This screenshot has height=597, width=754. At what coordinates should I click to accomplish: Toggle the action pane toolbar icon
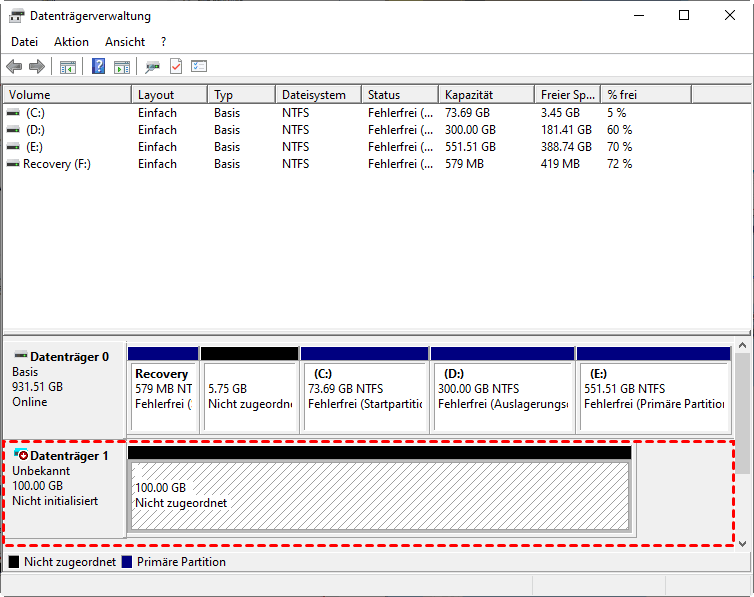point(122,67)
